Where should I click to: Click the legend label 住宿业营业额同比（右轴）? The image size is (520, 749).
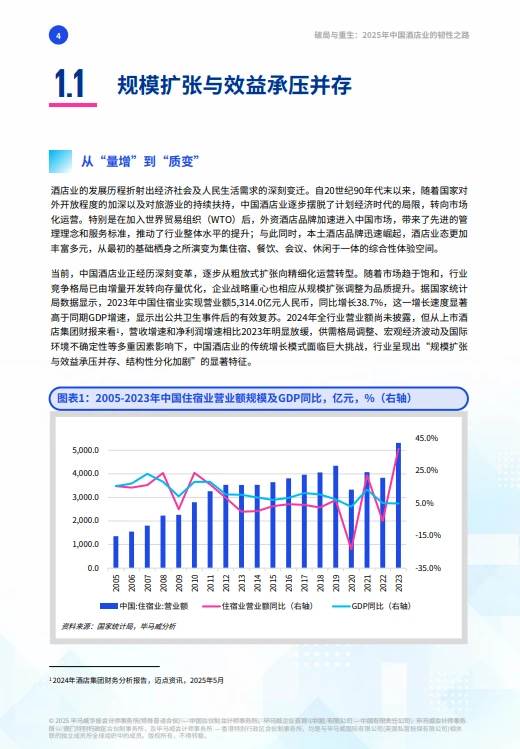[x=268, y=606]
